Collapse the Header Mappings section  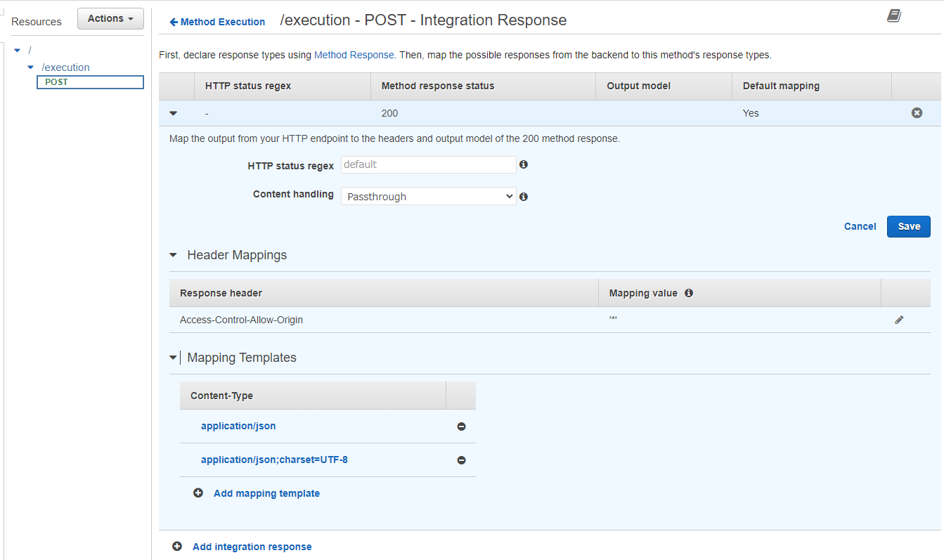pyautogui.click(x=173, y=255)
